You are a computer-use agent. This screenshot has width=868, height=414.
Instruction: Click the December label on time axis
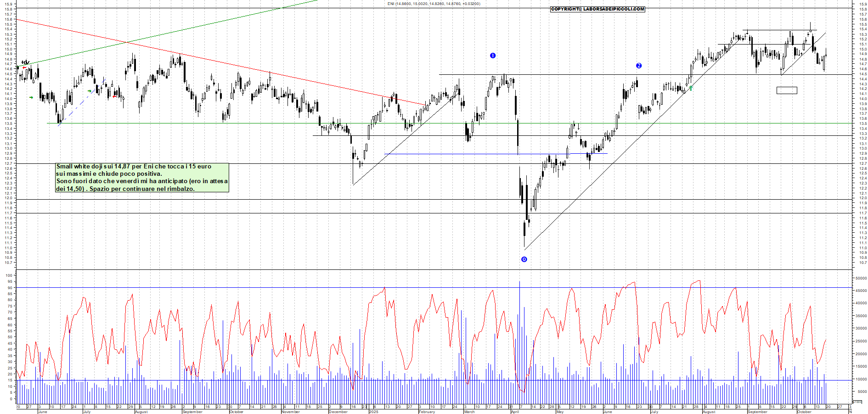point(338,412)
